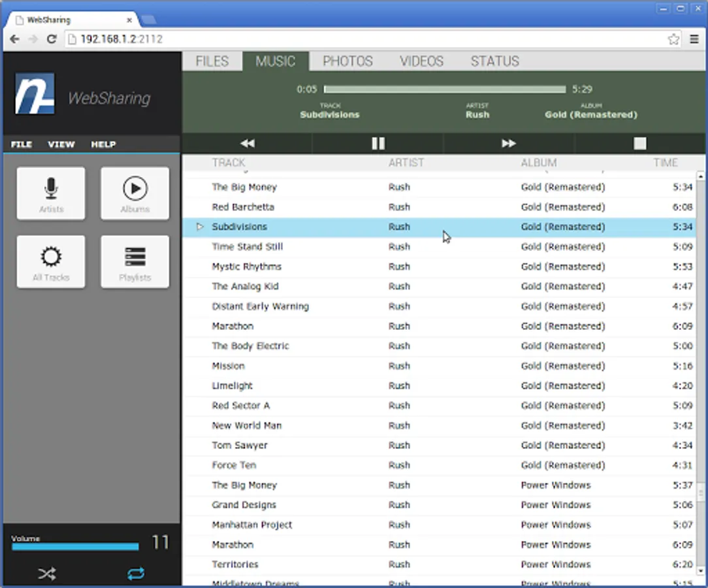
Task: Skip to next track with fast-forward icon
Action: [x=509, y=144]
